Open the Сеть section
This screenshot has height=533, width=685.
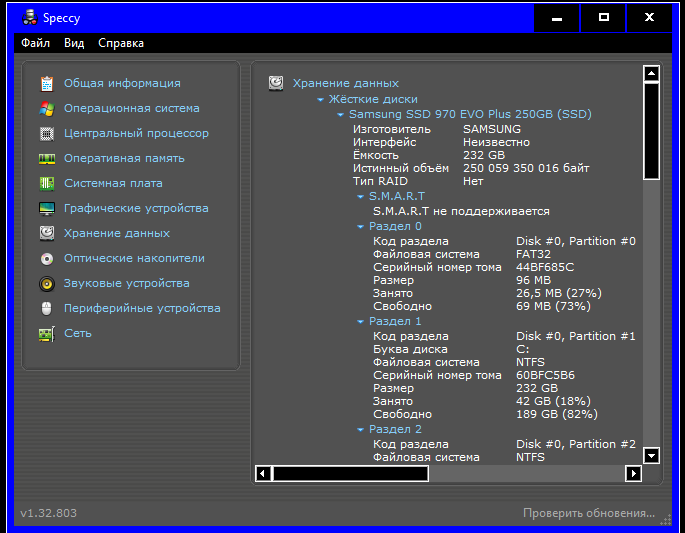(x=78, y=333)
